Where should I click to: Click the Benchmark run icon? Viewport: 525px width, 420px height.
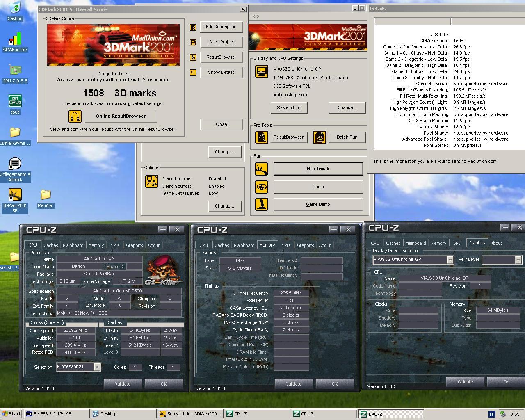262,169
